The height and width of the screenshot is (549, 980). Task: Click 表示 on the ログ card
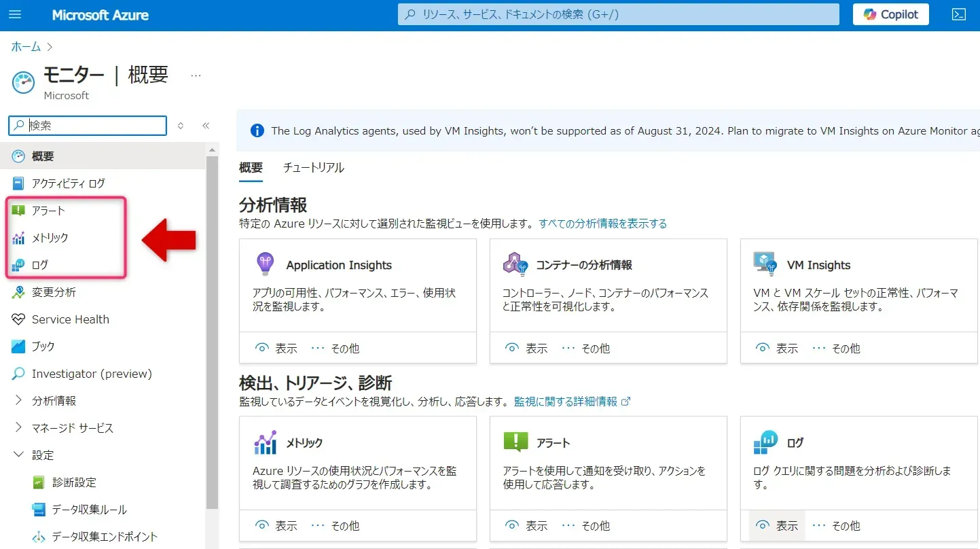pyautogui.click(x=778, y=525)
